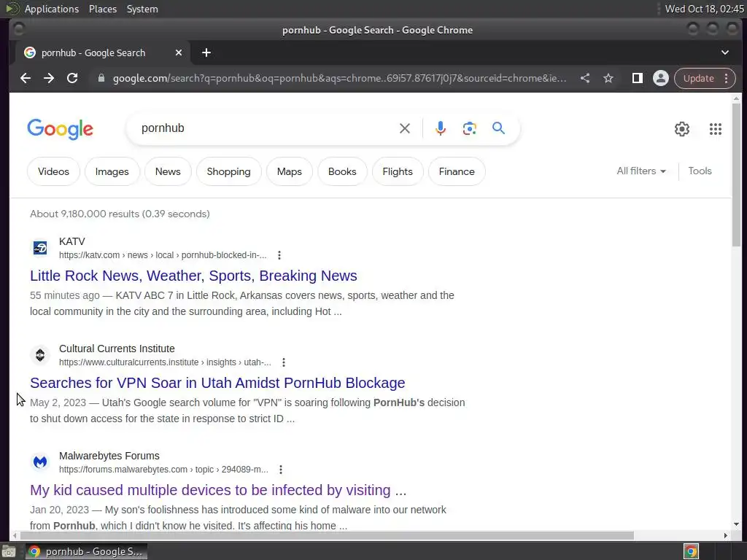Filter results by Images
Viewport: 747px width, 560px height.
(x=112, y=171)
